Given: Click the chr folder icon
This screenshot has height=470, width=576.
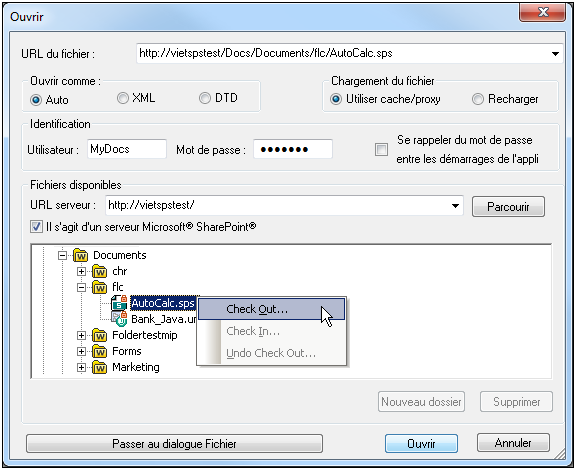Looking at the screenshot, I should click(x=99, y=272).
